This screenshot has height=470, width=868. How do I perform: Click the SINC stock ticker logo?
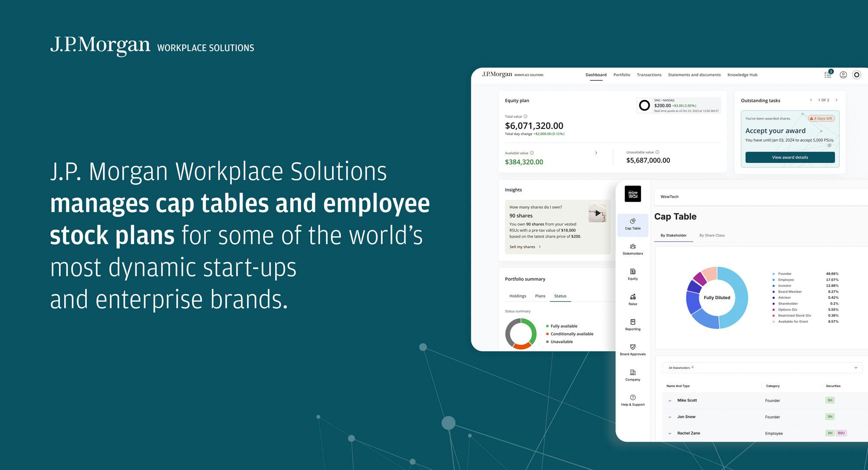pos(644,105)
